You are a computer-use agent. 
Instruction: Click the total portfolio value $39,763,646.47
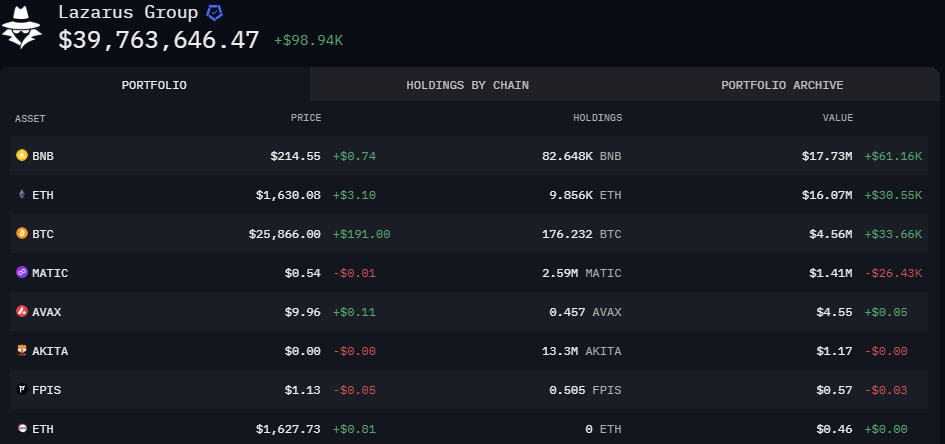159,40
